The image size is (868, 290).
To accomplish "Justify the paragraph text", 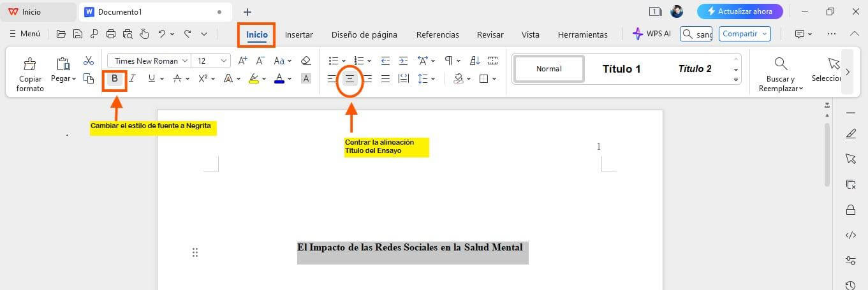I will coord(385,78).
